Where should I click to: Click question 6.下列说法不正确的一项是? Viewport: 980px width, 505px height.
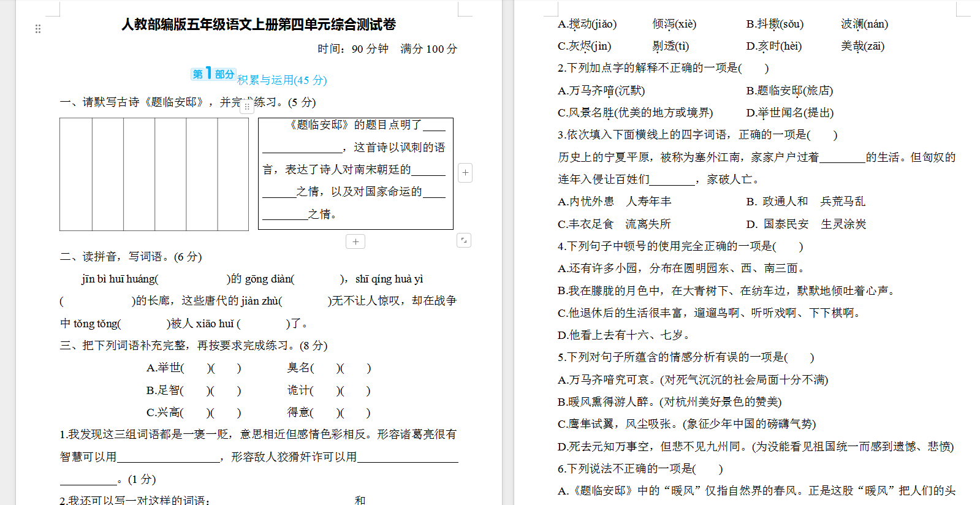click(640, 469)
